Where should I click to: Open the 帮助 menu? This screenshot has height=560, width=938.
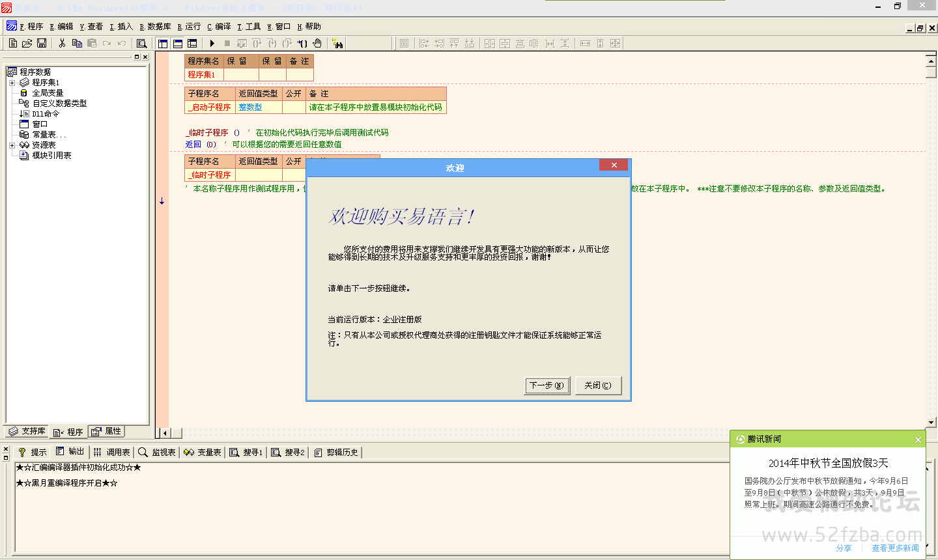309,27
